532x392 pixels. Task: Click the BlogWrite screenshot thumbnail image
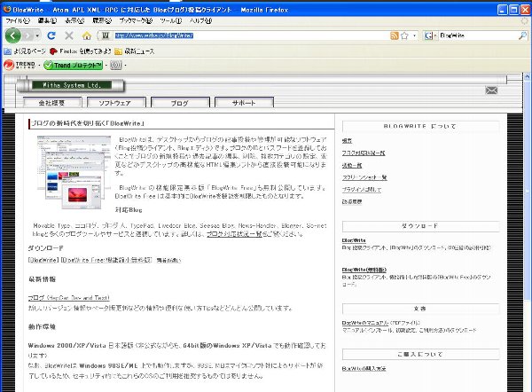pyautogui.click(x=74, y=172)
